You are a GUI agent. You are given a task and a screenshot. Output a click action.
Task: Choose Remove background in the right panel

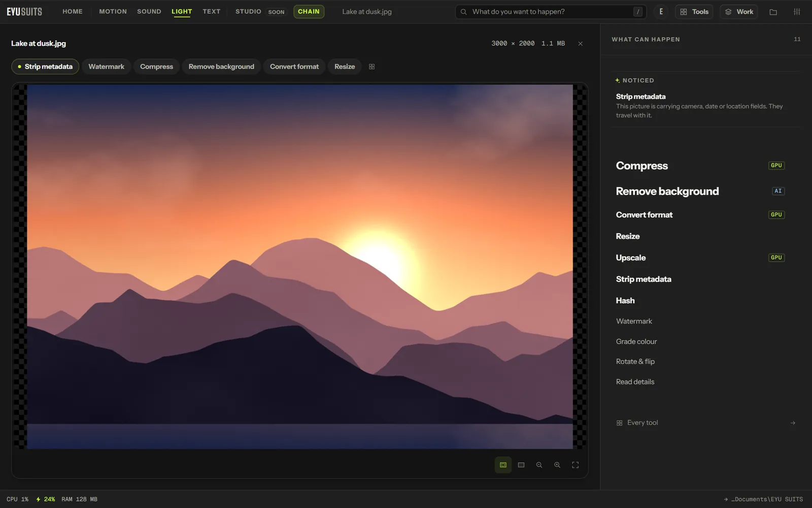pyautogui.click(x=700, y=191)
